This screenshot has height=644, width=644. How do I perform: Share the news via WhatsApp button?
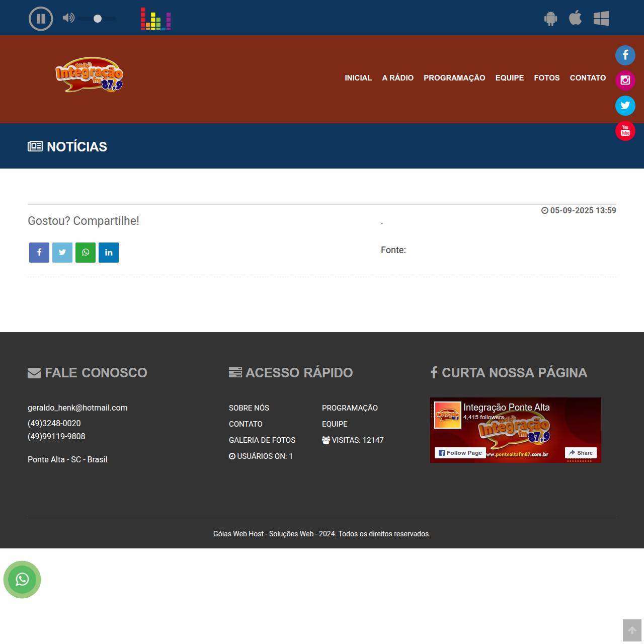coord(86,253)
